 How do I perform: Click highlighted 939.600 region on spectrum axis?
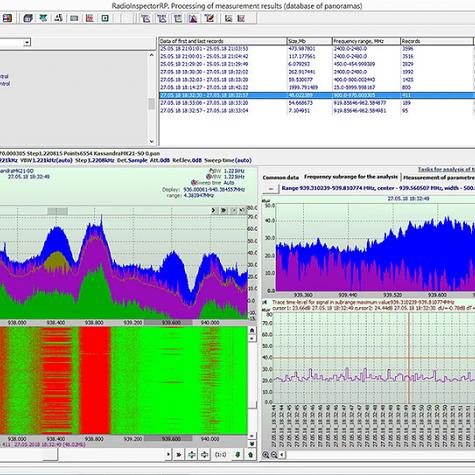[x=168, y=323]
